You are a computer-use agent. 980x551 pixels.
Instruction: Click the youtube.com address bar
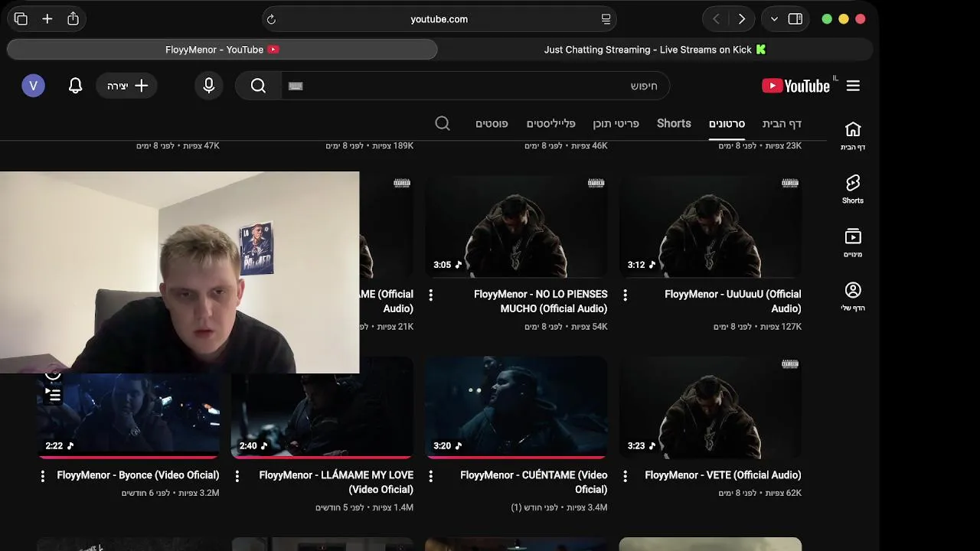[x=439, y=19]
